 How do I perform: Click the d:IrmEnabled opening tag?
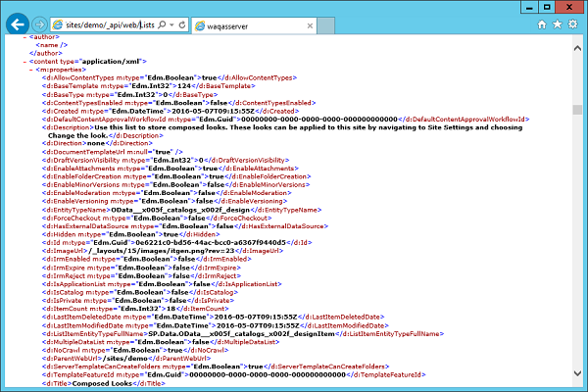(110, 259)
